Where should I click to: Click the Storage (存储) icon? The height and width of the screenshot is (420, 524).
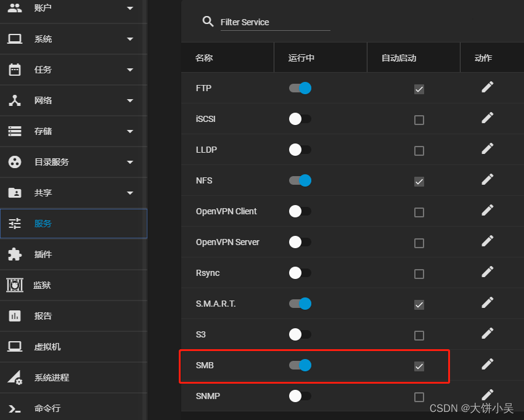pyautogui.click(x=15, y=131)
